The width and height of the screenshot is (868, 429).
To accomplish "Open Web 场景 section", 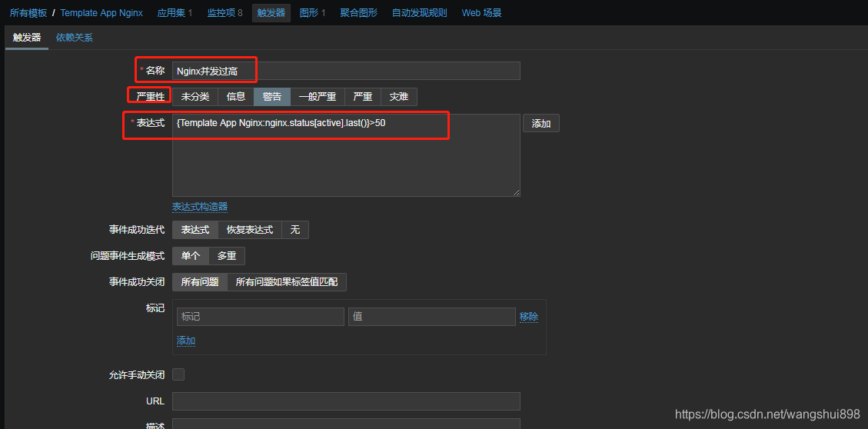I will point(481,13).
